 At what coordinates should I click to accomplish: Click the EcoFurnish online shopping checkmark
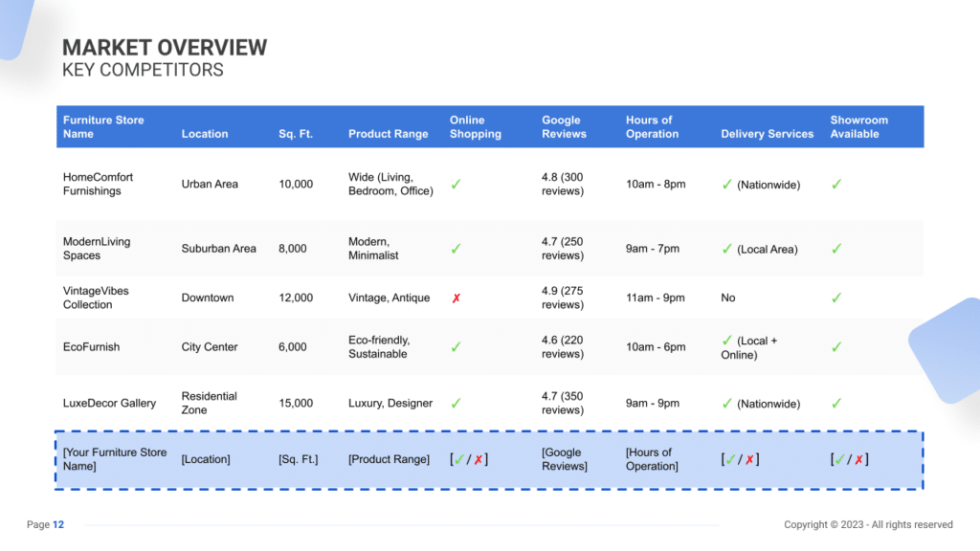[457, 346]
